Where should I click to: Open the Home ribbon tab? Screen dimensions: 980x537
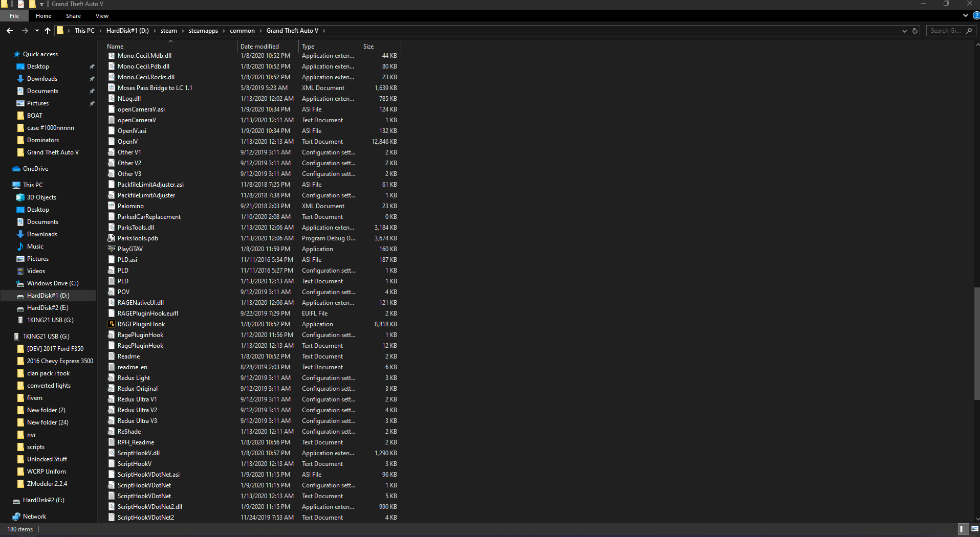click(43, 16)
